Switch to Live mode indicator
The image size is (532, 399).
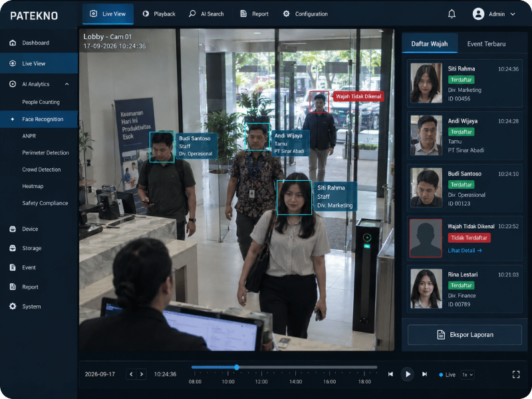point(447,374)
